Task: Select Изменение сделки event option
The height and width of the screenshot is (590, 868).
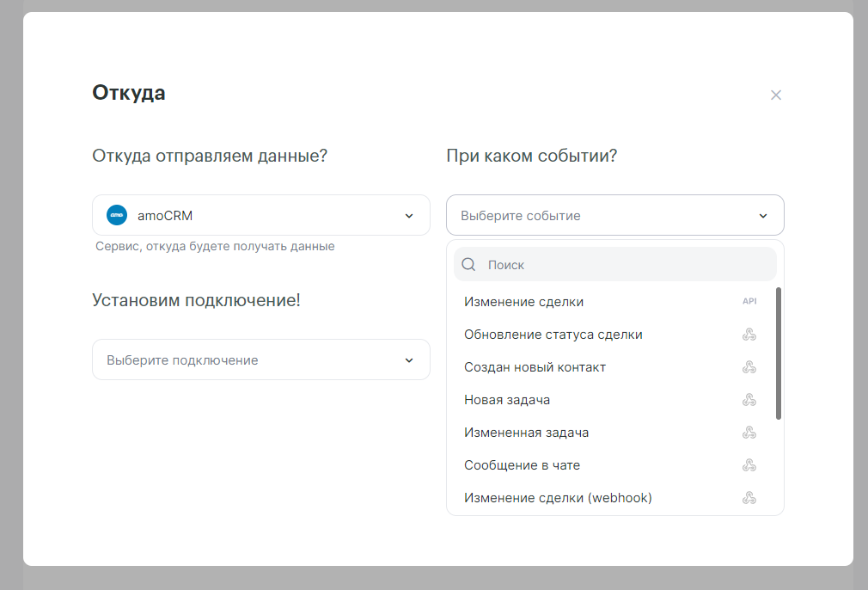Action: coord(524,302)
